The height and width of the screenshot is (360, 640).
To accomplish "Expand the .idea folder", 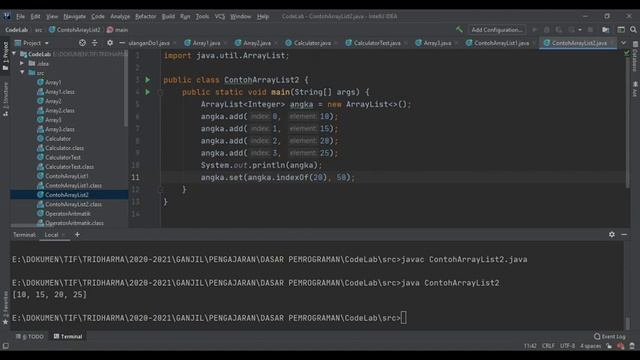I will [22, 63].
